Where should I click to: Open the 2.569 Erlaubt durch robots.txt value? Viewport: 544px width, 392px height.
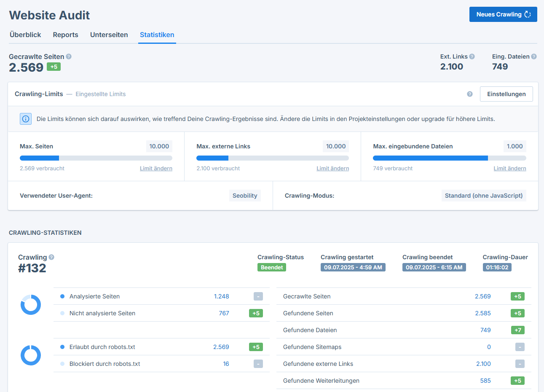pyautogui.click(x=221, y=347)
